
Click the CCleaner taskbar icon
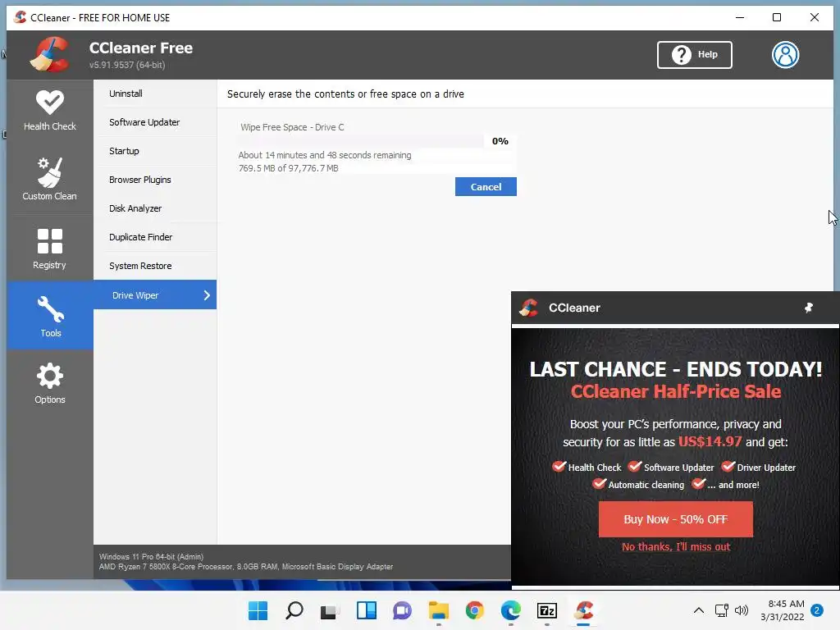click(583, 610)
